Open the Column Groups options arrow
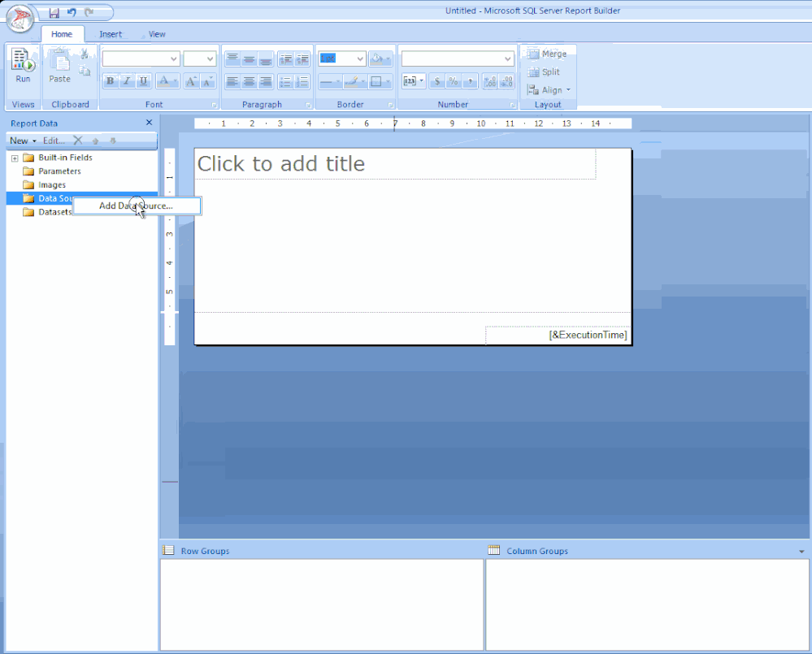Screen dimensions: 812x654 coord(801,552)
